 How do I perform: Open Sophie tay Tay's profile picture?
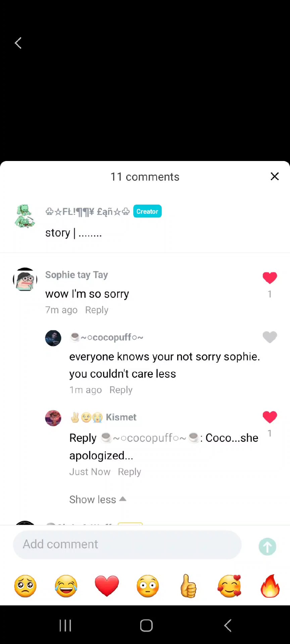click(x=25, y=279)
